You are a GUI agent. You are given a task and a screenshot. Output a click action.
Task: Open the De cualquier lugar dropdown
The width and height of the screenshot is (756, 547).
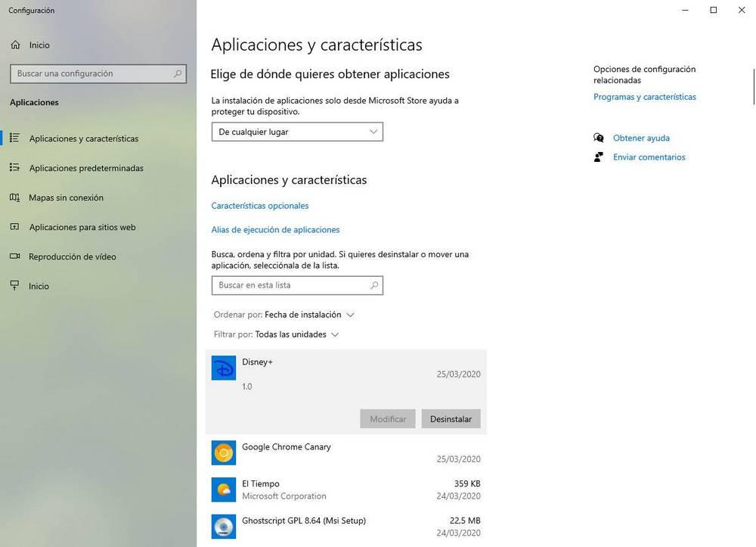297,132
